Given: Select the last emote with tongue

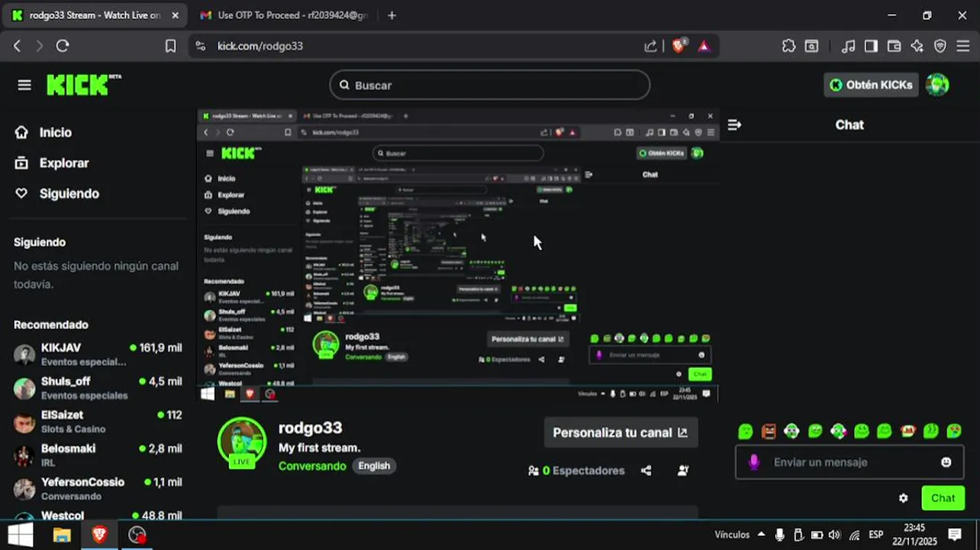Looking at the screenshot, I should 954,432.
